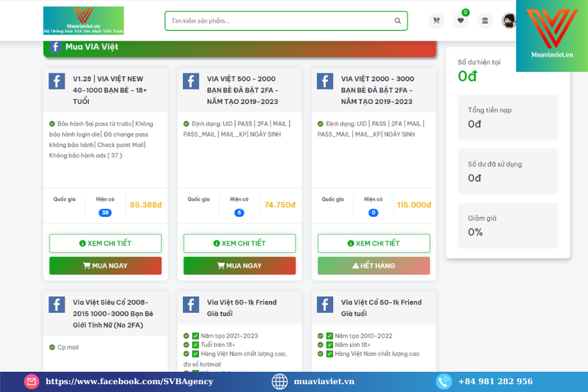Click Facebook icon of Via Việt 50-1k Friend card
The height and width of the screenshot is (392, 588).
point(191,304)
